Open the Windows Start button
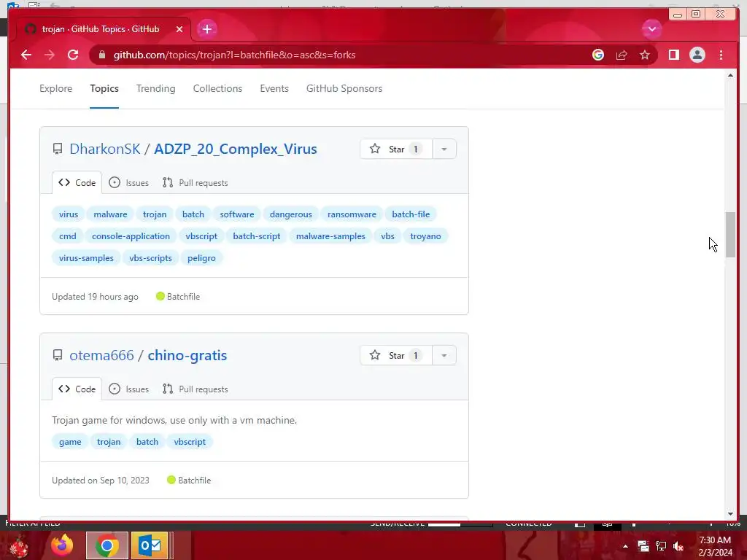The width and height of the screenshot is (747, 560). (18, 546)
